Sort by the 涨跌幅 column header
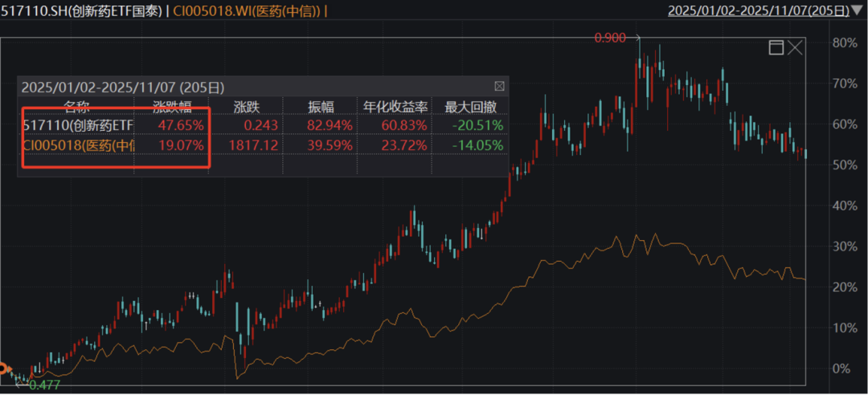 (172, 106)
